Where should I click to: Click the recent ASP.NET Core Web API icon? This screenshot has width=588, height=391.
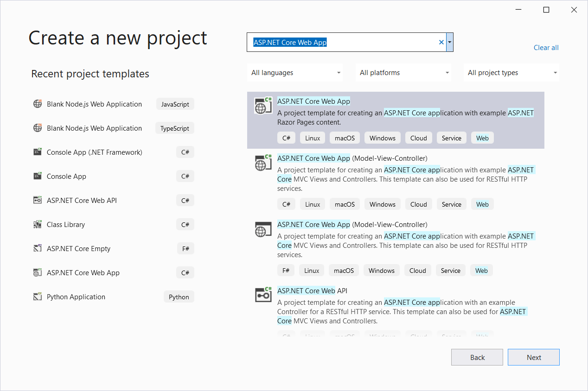pos(38,200)
